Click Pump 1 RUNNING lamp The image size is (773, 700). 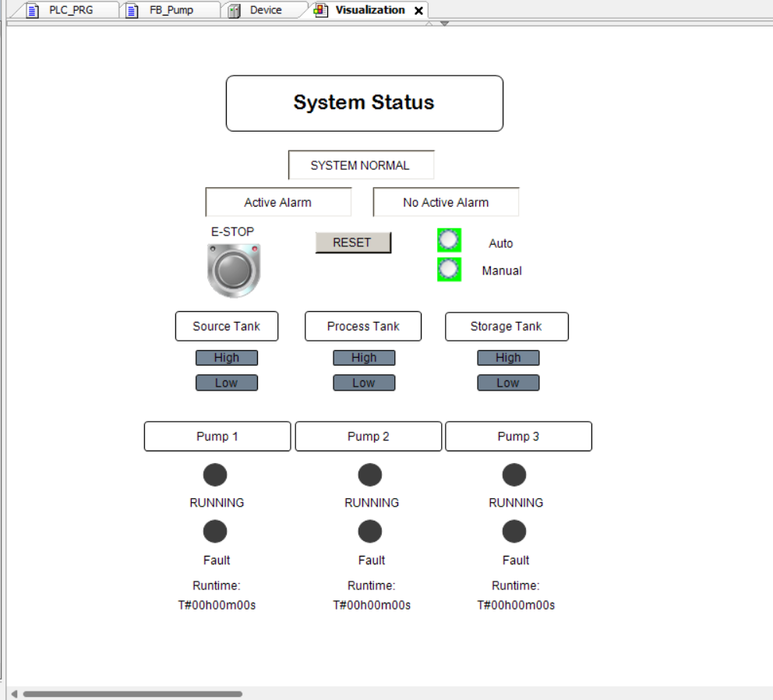(x=215, y=475)
